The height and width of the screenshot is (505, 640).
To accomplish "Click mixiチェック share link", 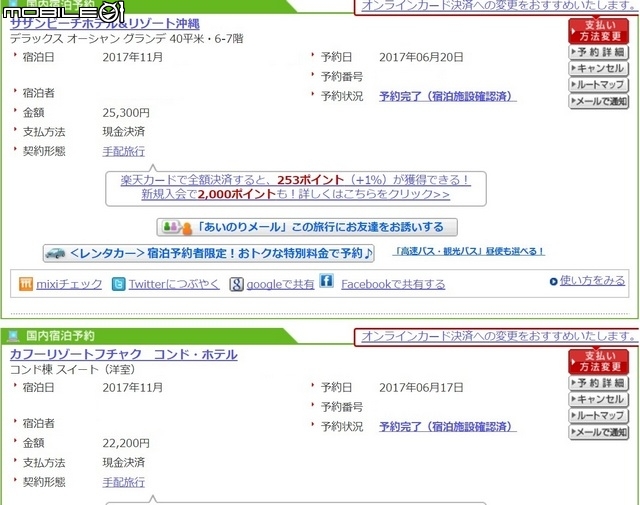I will (x=69, y=284).
